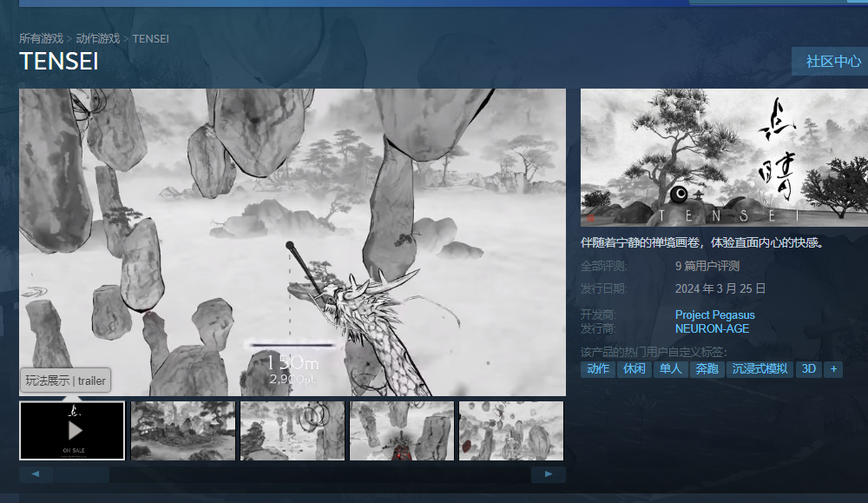Click the TENSEI breadcrumb link

pos(150,39)
